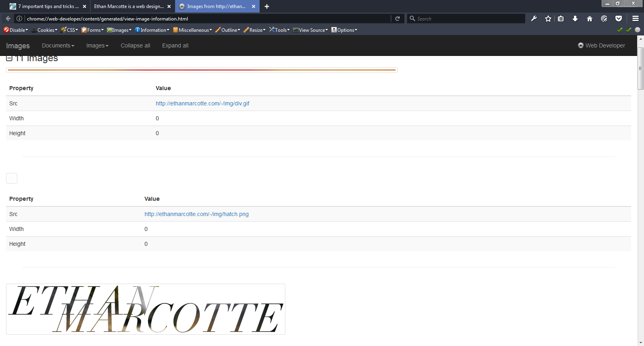Image resolution: width=644 pixels, height=346 pixels.
Task: Open the Options toolbar menu
Action: click(x=344, y=30)
